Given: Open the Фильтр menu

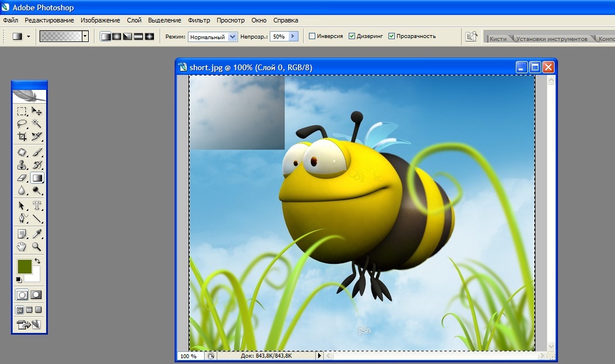Looking at the screenshot, I should [199, 20].
